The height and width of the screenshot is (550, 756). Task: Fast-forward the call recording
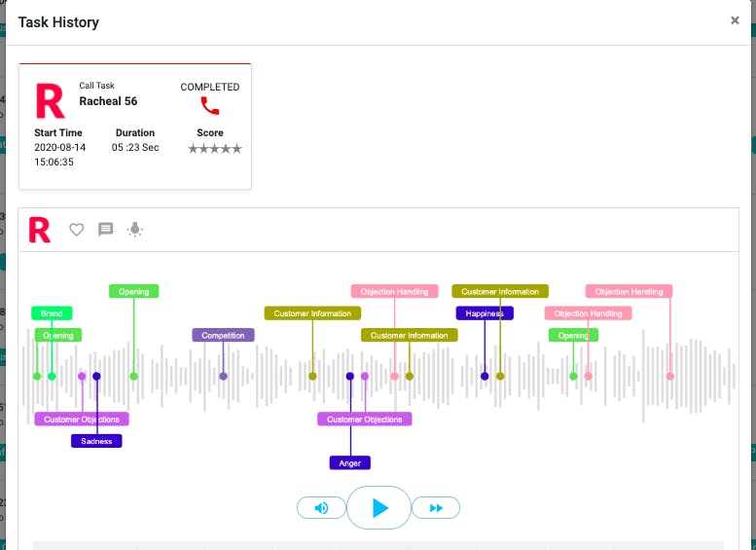click(x=436, y=507)
